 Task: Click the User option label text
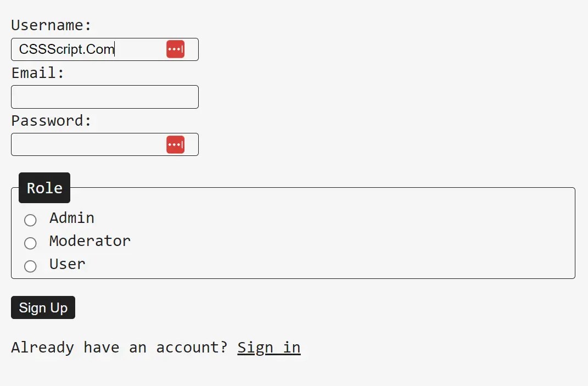pos(66,264)
